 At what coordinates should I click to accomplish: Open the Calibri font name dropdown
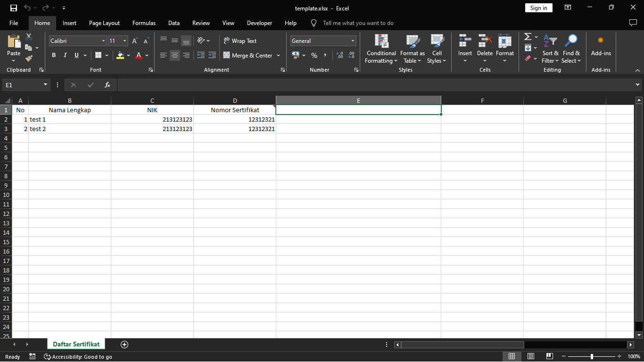(104, 41)
